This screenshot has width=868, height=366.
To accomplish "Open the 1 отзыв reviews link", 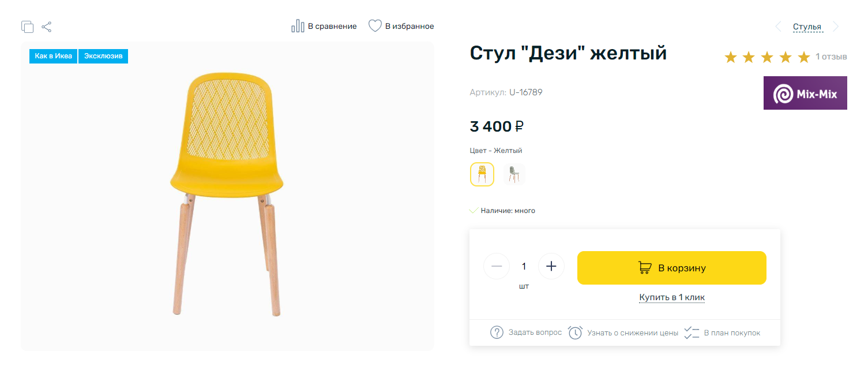I will click(831, 57).
